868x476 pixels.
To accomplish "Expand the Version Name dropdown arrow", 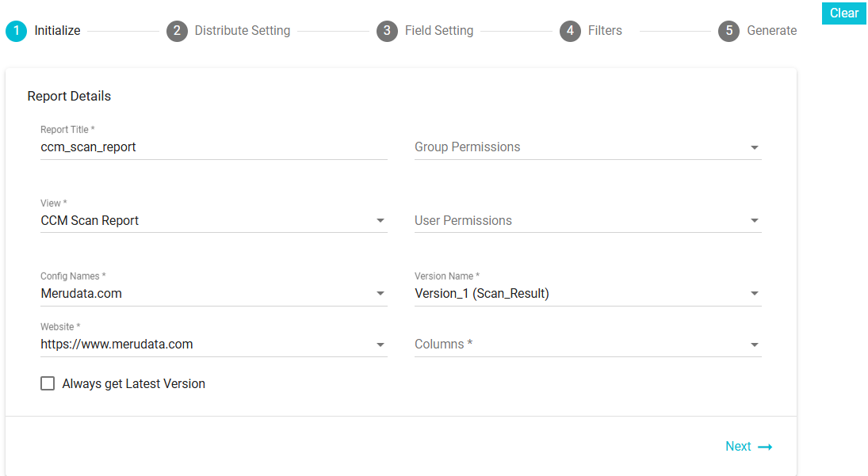I will click(755, 294).
